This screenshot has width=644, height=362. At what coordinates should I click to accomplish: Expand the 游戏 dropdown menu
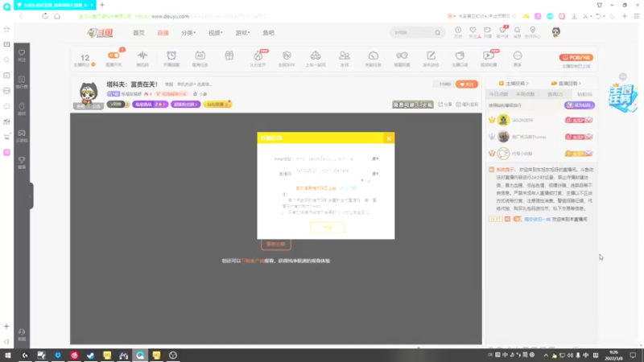pos(242,33)
